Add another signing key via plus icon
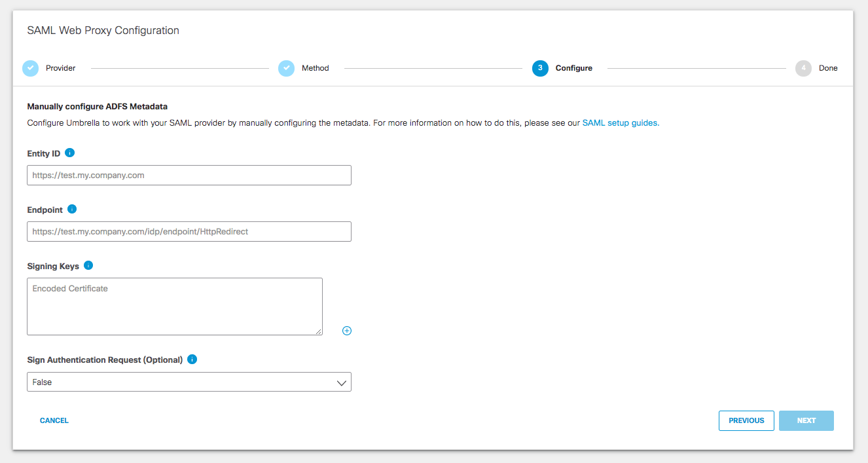This screenshot has width=868, height=463. click(x=346, y=331)
